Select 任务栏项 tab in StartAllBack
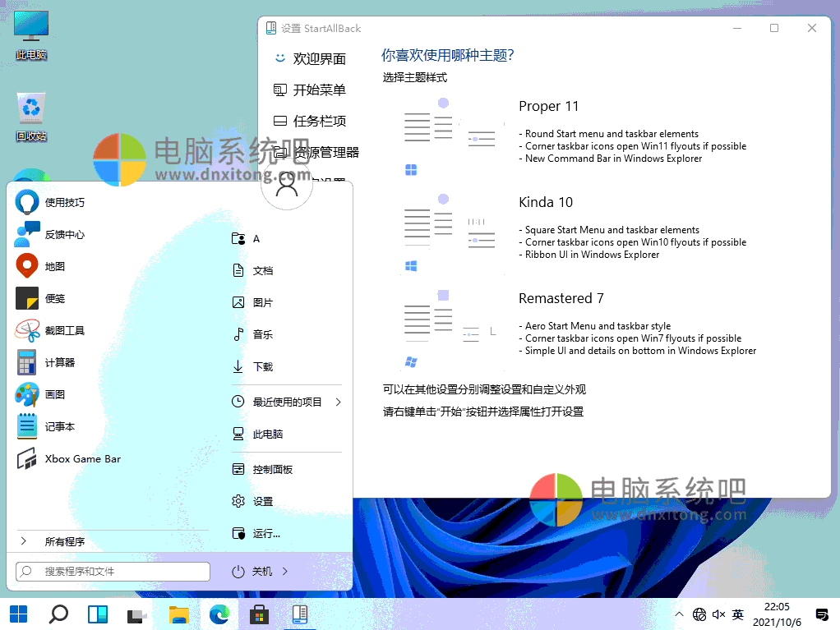The width and height of the screenshot is (840, 630). point(310,121)
